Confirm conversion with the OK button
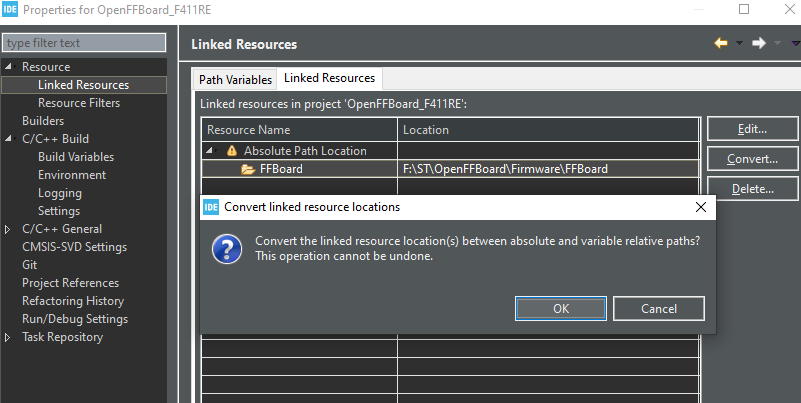The image size is (801, 403). coord(561,309)
